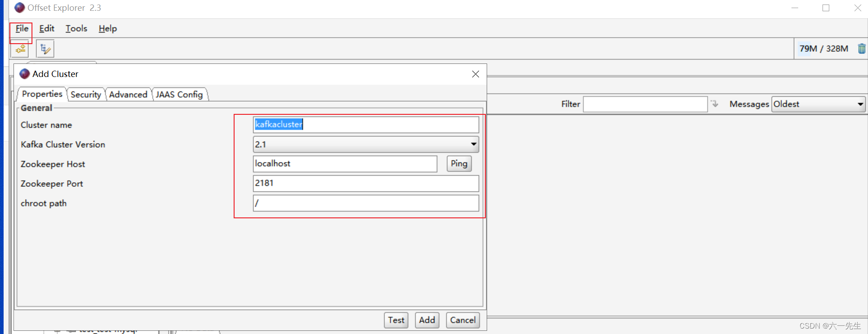The image size is (868, 334).
Task: Click the edit tree toolbar icon
Action: coord(45,49)
